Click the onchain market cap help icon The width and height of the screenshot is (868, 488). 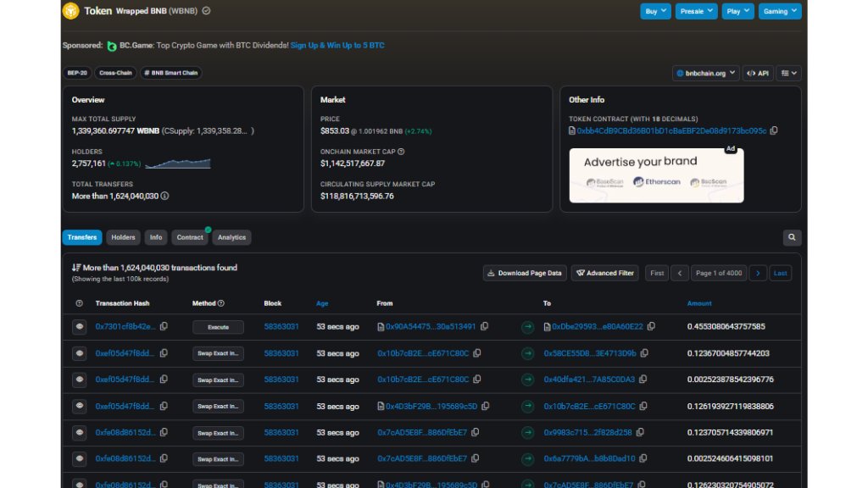[401, 152]
